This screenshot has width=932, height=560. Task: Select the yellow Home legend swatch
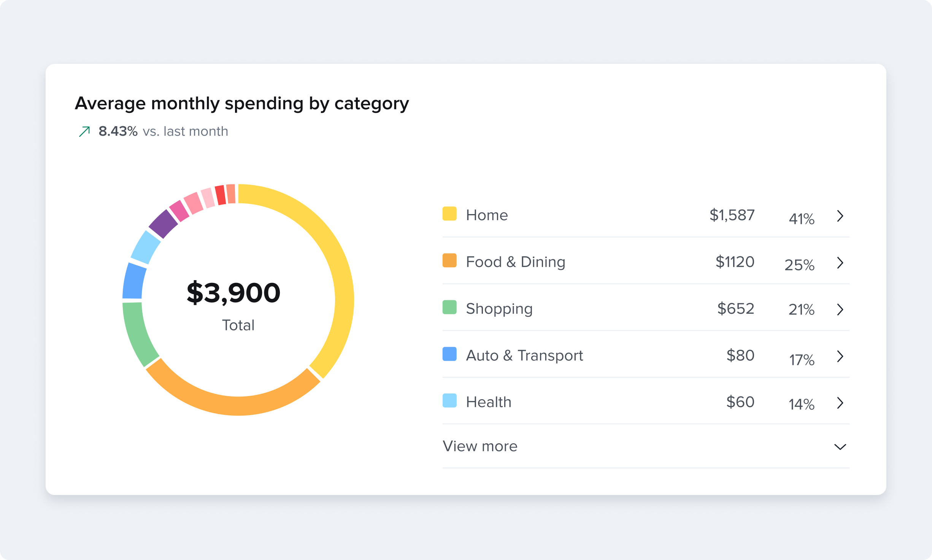coord(449,214)
